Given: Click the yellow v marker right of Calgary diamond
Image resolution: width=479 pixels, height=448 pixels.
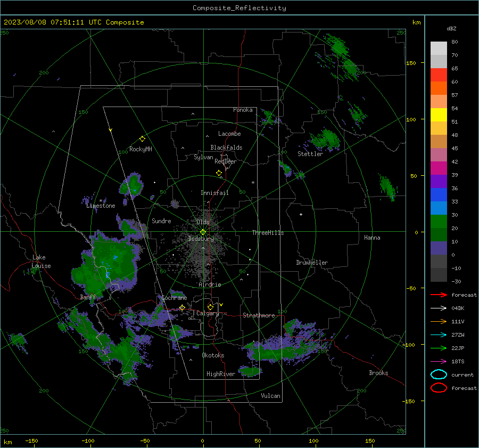Looking at the screenshot, I should pos(221,305).
